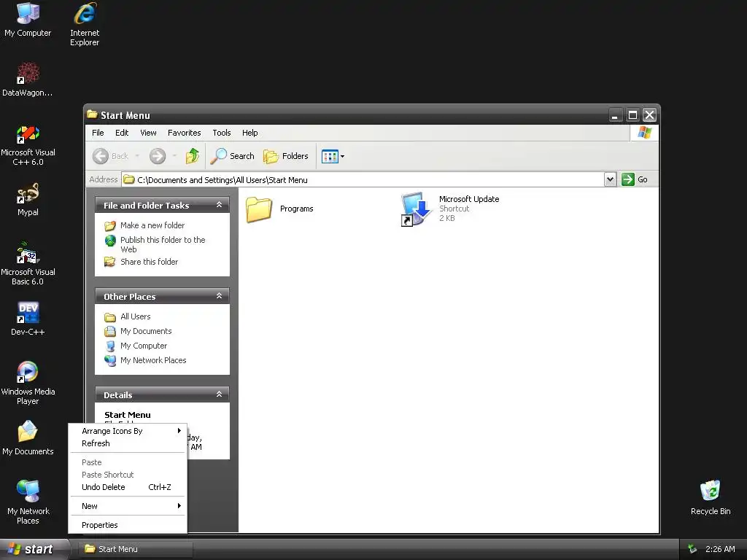Select the Dev-C++ desktop shortcut
Image resolution: width=747 pixels, height=560 pixels.
[28, 318]
